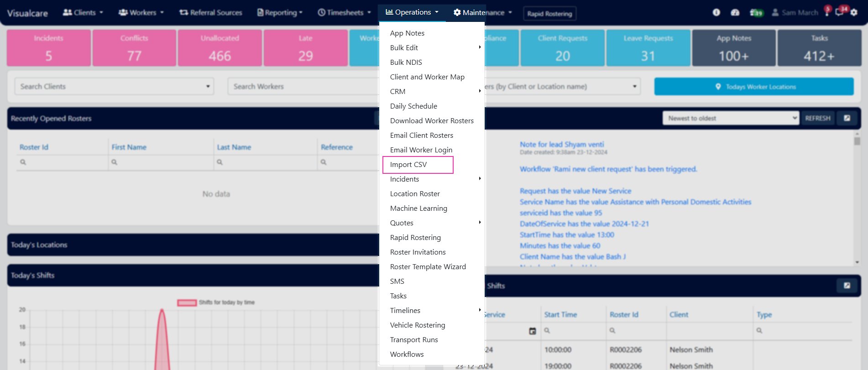Select Bulk NDIS menu item
The image size is (868, 370).
(406, 62)
